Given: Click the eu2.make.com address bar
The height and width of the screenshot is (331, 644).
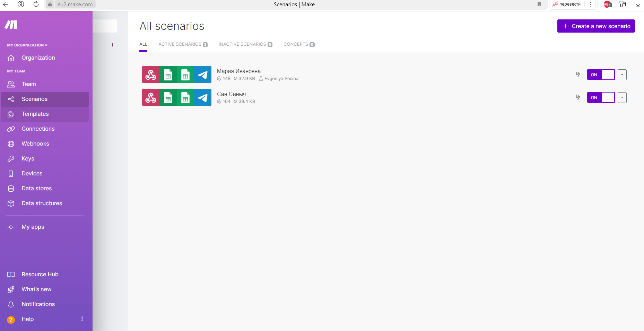Looking at the screenshot, I should click(75, 4).
